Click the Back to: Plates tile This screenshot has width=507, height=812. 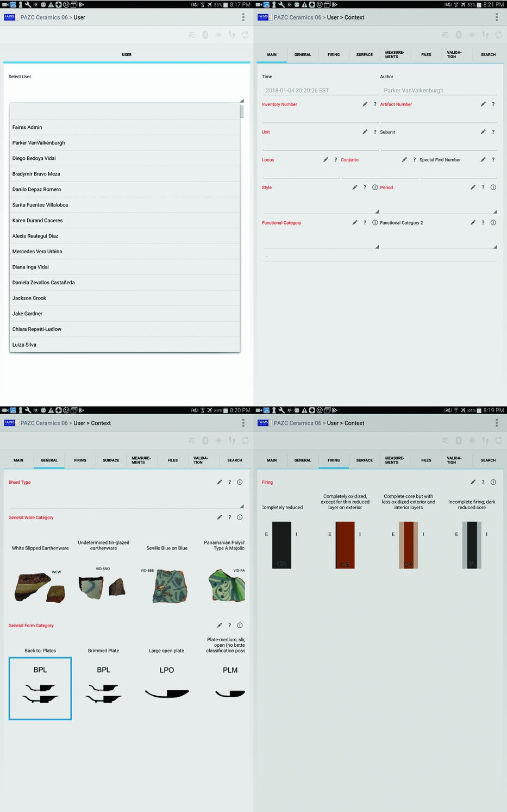pos(40,688)
